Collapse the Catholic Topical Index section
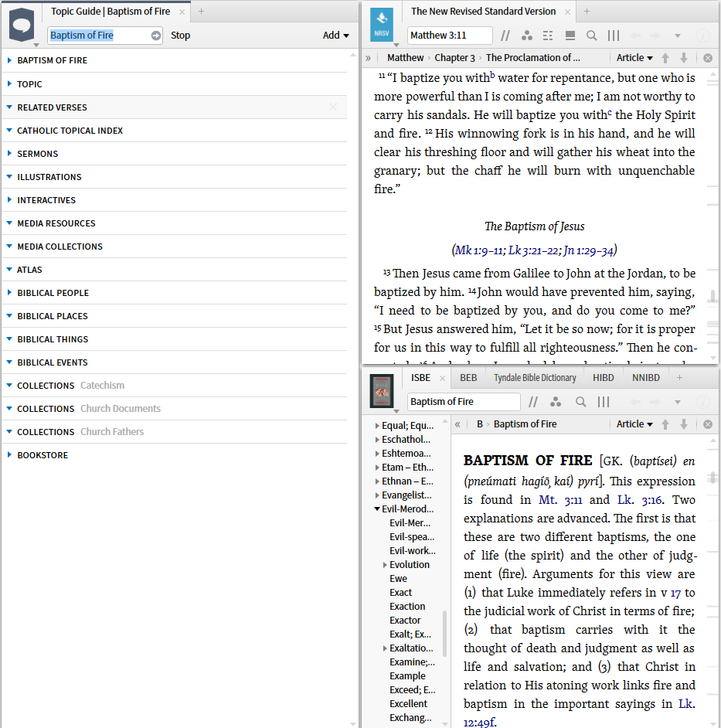 tap(9, 131)
